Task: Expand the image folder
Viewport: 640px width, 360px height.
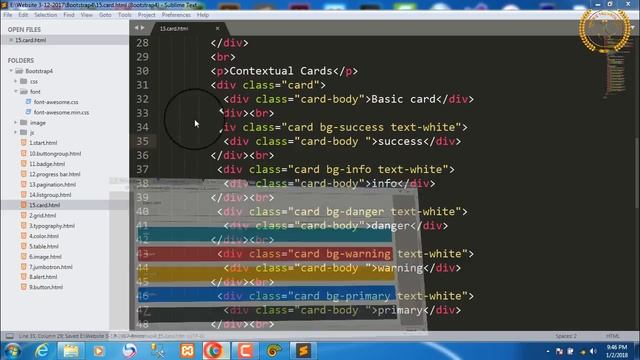Action: pyautogui.click(x=16, y=122)
